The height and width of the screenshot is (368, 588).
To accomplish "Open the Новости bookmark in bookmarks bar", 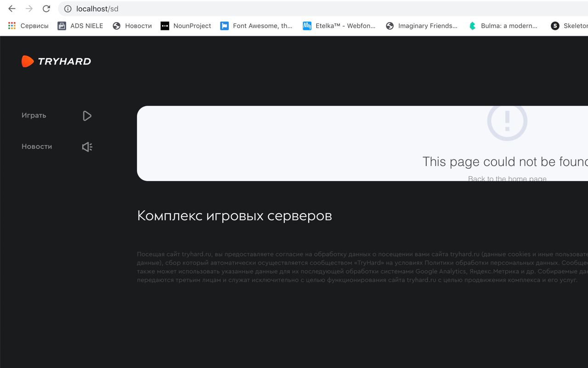I will [132, 26].
